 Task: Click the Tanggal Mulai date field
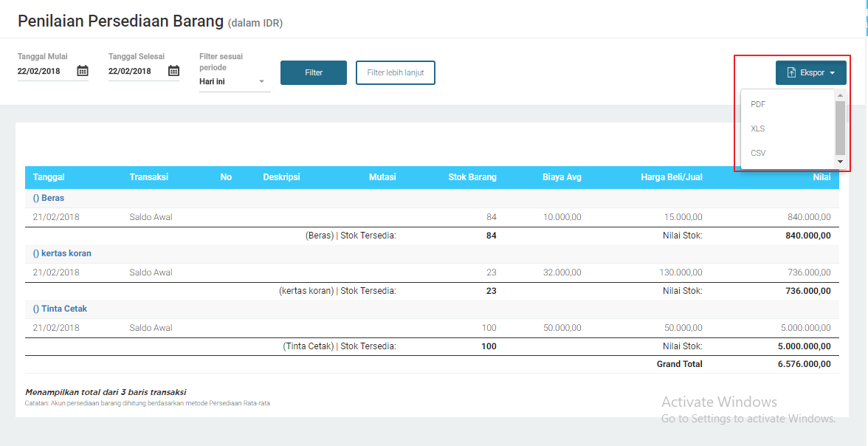click(44, 72)
